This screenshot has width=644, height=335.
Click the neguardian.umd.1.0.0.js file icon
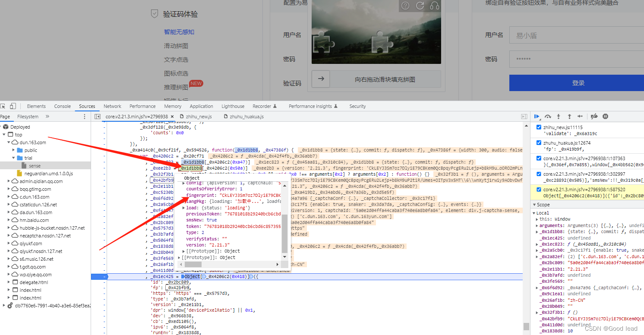click(x=19, y=174)
